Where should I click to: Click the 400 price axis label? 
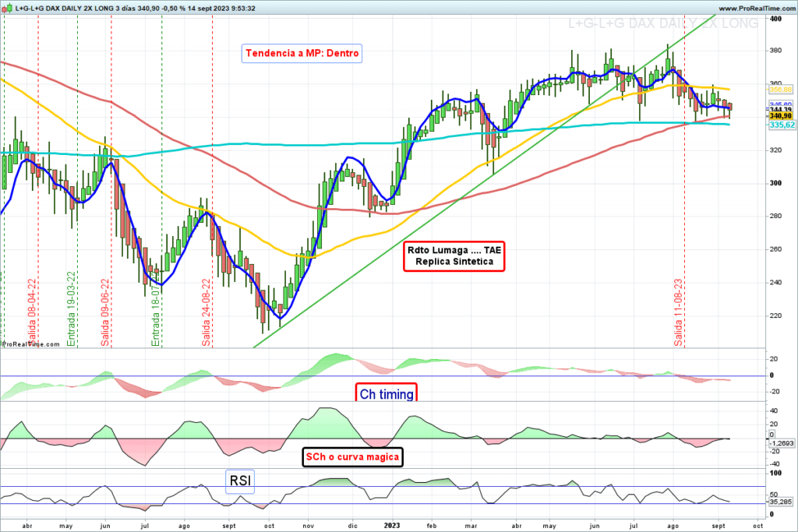pos(775,19)
